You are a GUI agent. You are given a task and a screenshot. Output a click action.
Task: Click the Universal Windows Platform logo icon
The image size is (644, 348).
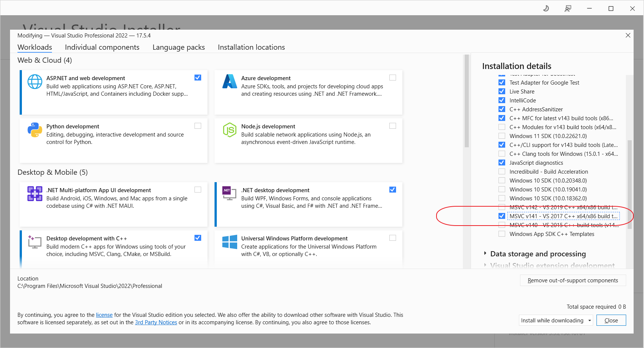(230, 242)
